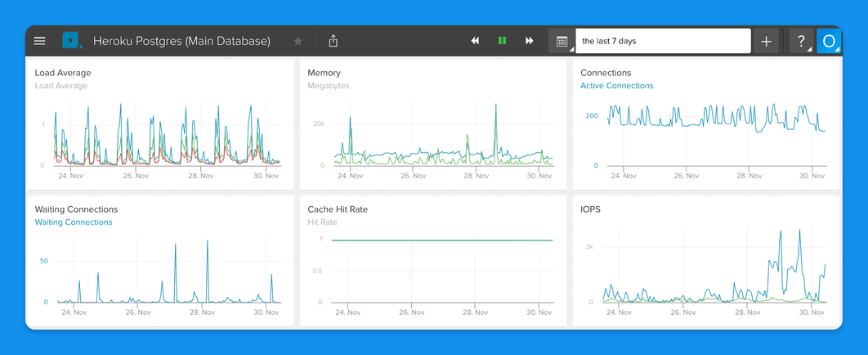Click the Connections chart title
Screen dimensions: 868x355
coord(606,73)
